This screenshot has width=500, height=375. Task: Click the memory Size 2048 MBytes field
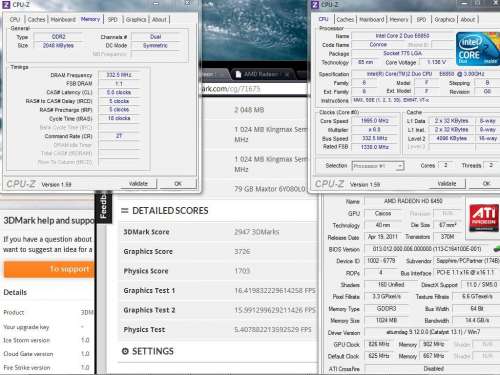(x=59, y=45)
